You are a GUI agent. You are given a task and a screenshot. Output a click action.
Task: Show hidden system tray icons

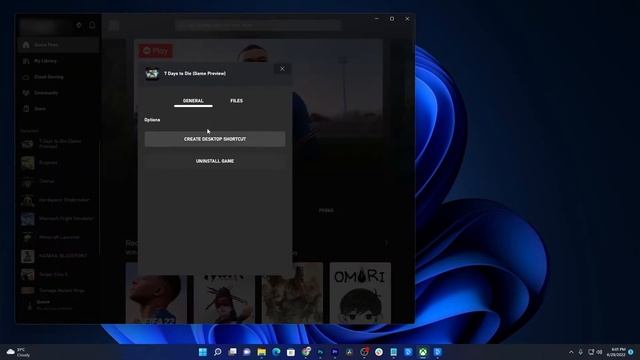click(571, 352)
